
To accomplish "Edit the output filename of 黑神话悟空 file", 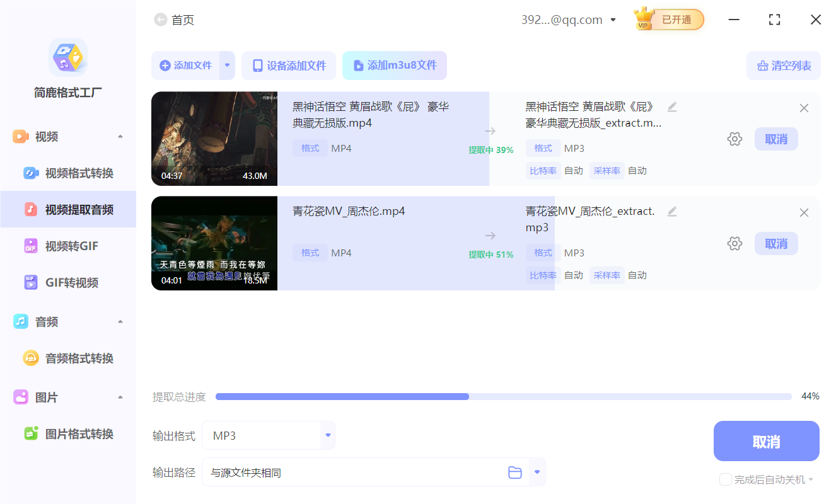I will (x=672, y=107).
